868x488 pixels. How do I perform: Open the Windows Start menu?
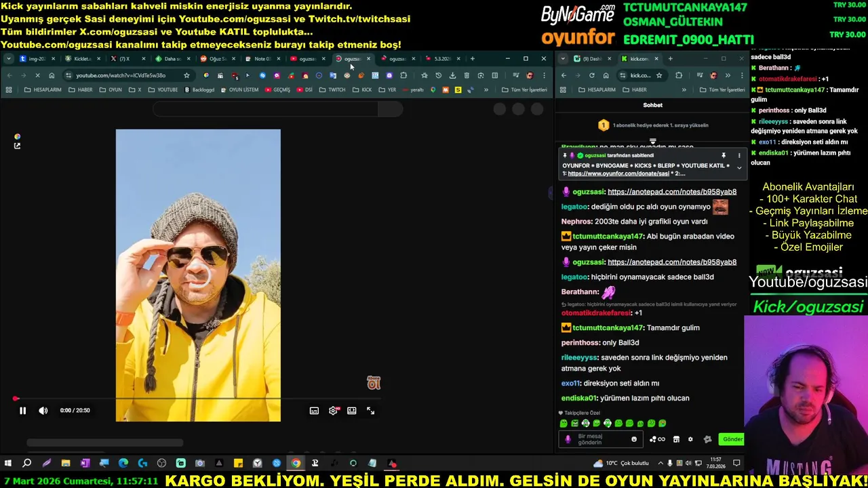[8, 463]
